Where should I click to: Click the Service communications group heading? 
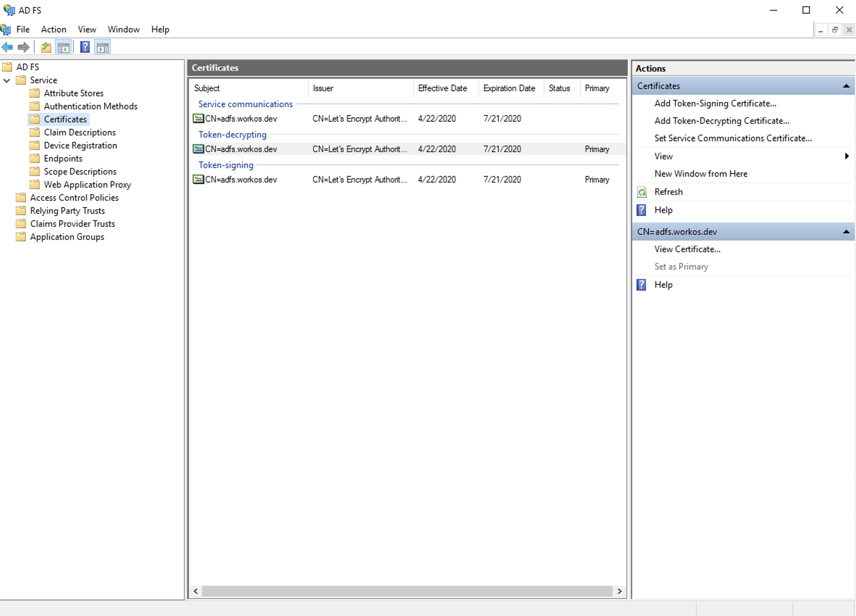[245, 104]
